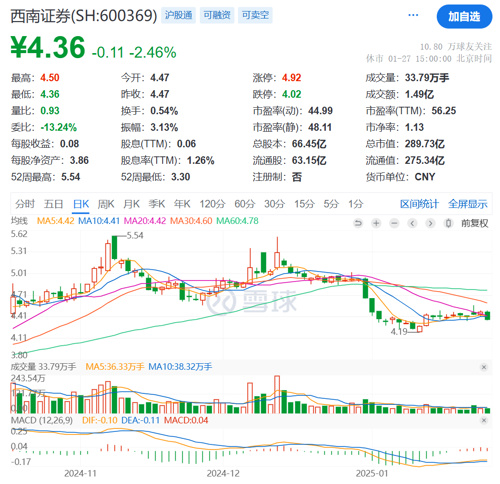Click the MA5:36.33万手 volume average label
This screenshot has width=500, height=484.
(115, 367)
